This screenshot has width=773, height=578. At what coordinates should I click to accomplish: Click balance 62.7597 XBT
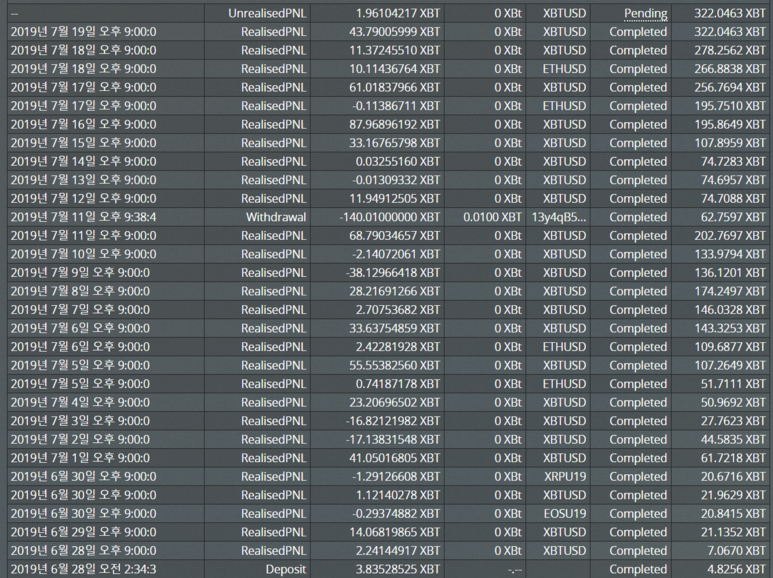[733, 217]
